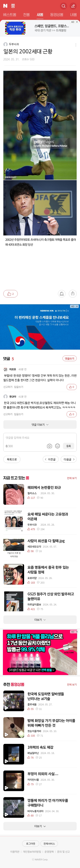Open the post options three-dot menu

(76, 45)
